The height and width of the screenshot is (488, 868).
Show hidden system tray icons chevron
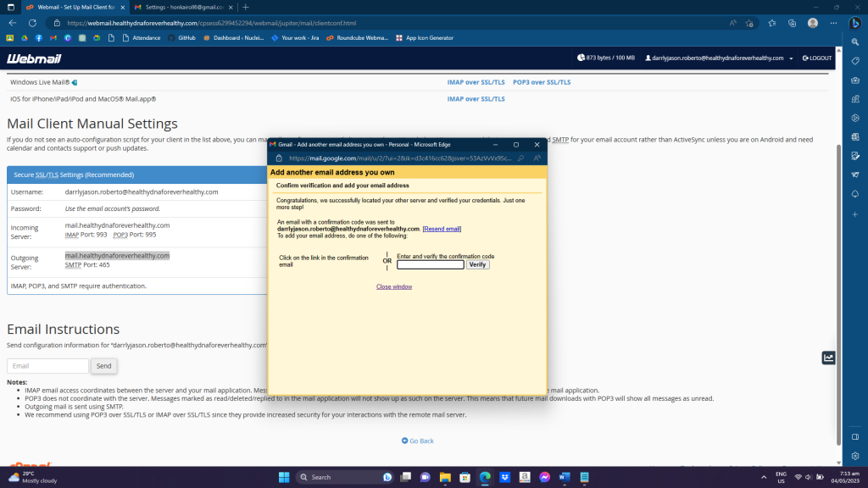pyautogui.click(x=764, y=477)
